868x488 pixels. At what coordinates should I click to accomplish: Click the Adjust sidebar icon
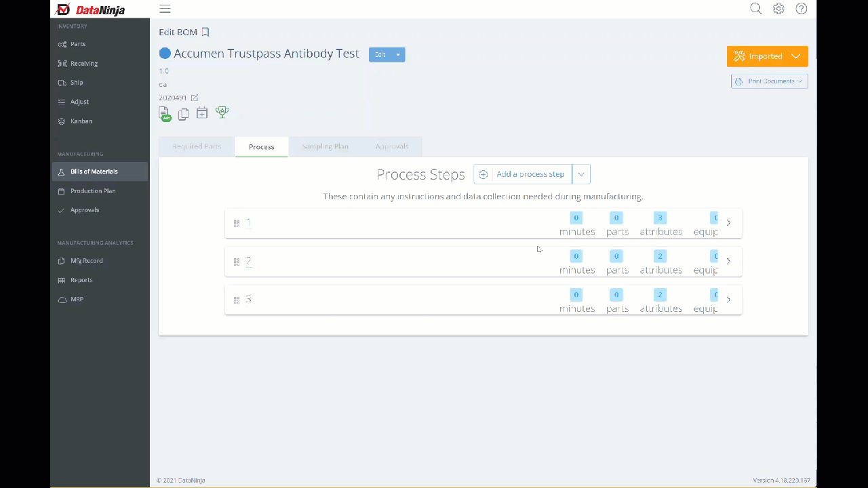coord(62,102)
